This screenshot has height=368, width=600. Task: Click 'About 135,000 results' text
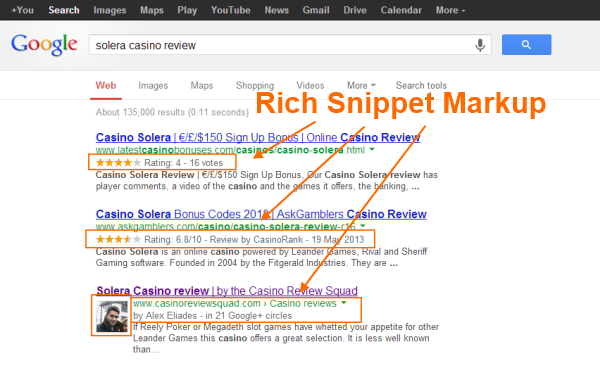(x=172, y=112)
